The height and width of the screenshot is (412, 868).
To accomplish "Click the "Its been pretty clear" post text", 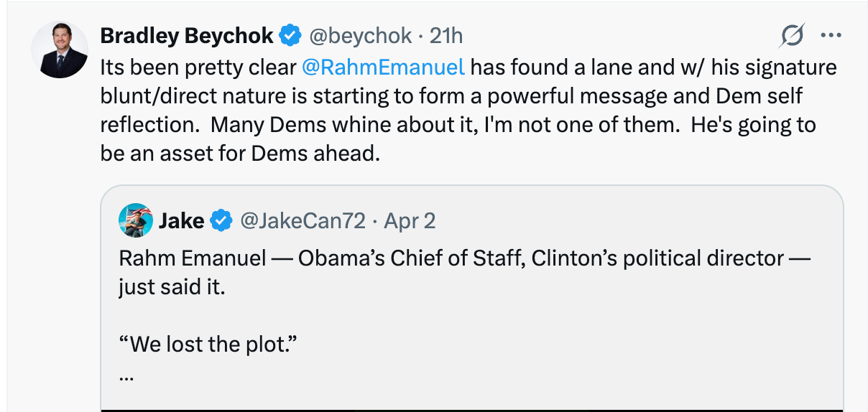I will (198, 67).
